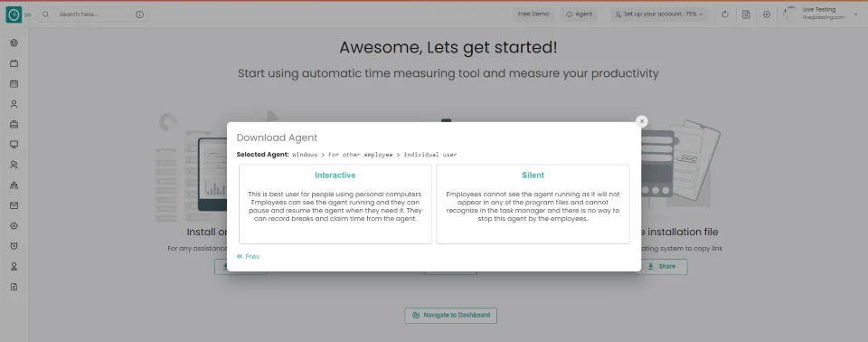Select the Silent agent option
Image resolution: width=868 pixels, height=342 pixels.
click(x=533, y=204)
